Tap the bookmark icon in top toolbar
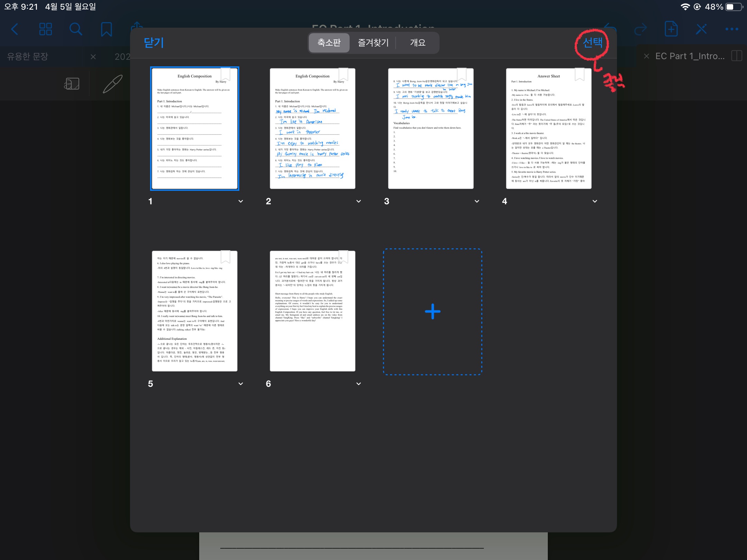The height and width of the screenshot is (560, 747). tap(106, 29)
